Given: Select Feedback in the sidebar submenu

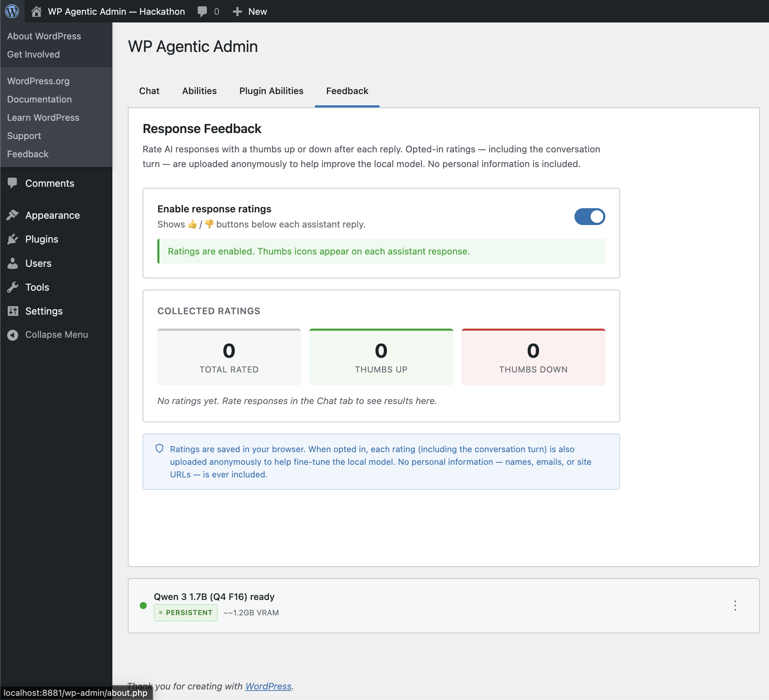Looking at the screenshot, I should click(27, 154).
